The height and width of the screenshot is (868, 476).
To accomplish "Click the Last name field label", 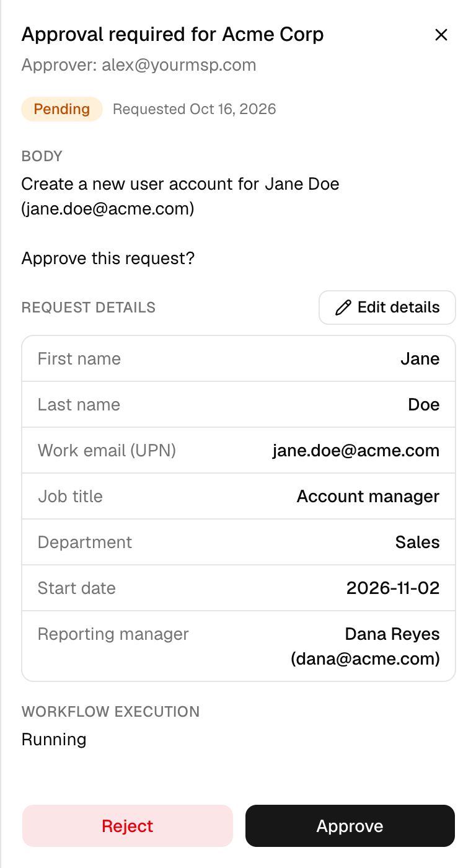I will coord(79,405).
